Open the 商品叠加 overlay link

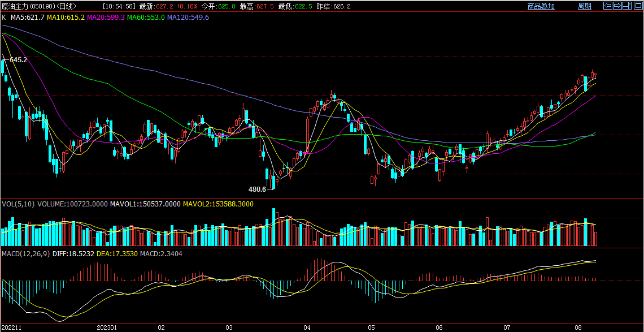click(x=541, y=6)
